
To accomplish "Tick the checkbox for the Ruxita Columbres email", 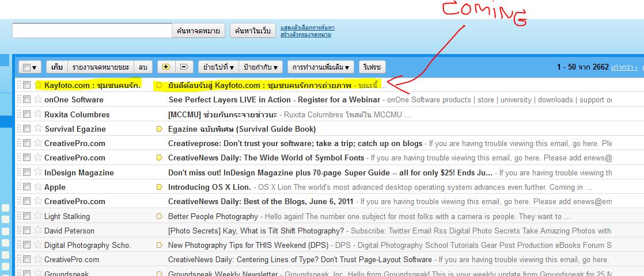I will click(27, 114).
